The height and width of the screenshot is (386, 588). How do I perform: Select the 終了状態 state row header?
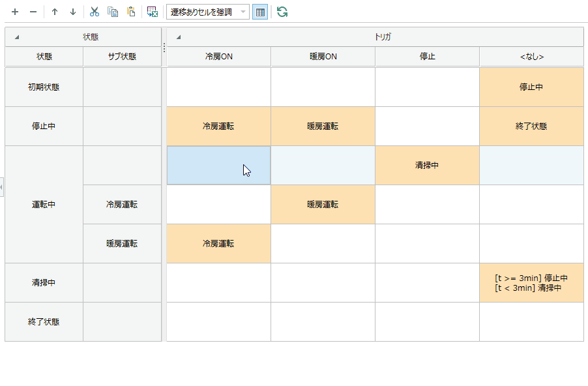(x=44, y=322)
